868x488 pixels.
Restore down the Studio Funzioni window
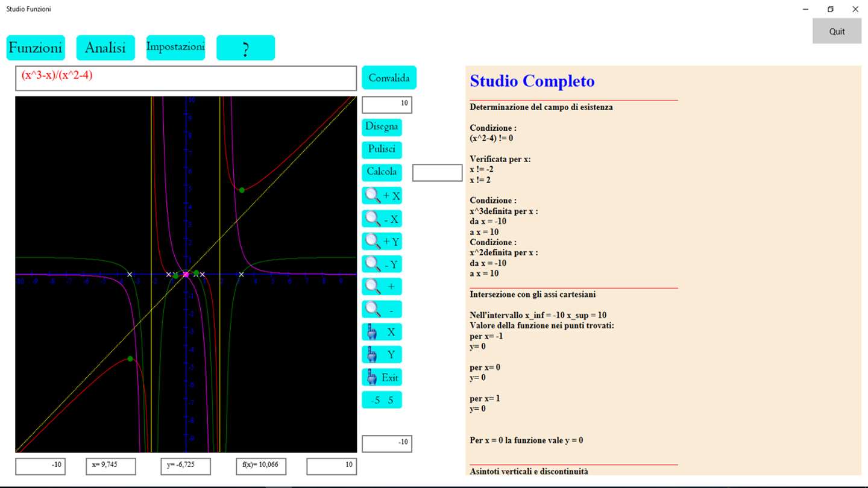pyautogui.click(x=831, y=9)
